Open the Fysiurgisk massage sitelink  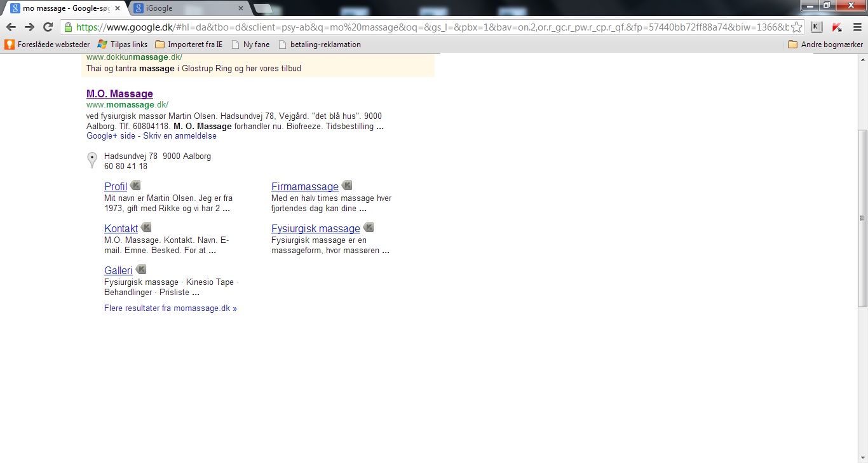coord(316,228)
